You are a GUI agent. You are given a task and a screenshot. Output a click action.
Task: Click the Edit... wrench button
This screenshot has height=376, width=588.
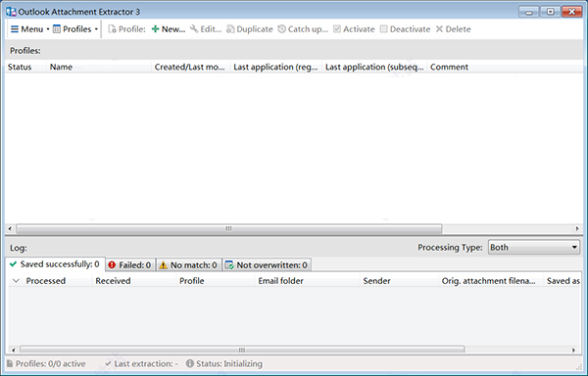206,29
